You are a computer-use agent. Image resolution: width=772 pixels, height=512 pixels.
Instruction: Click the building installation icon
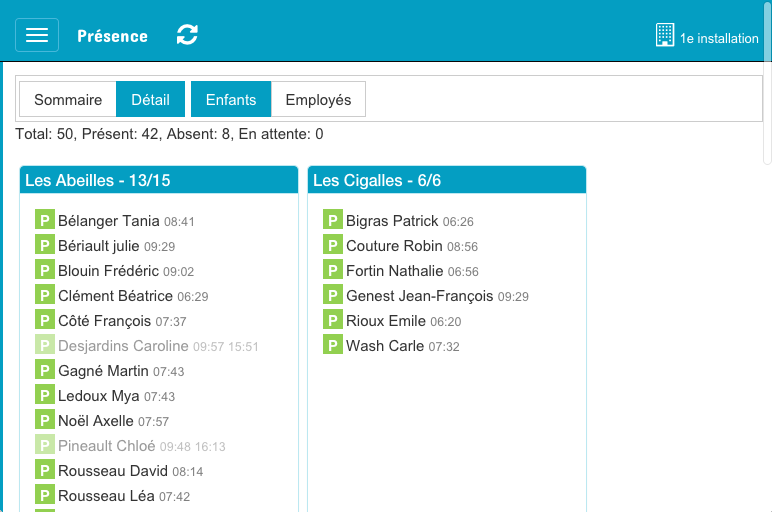664,36
